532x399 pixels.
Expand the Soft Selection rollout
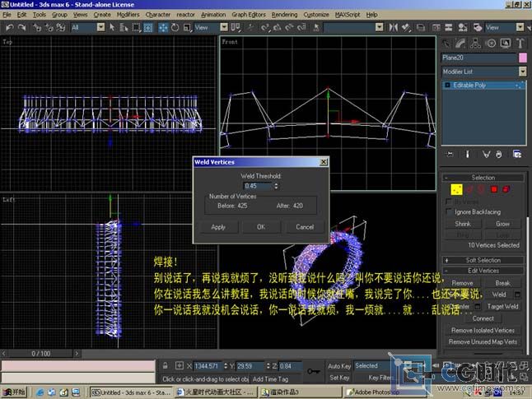(x=483, y=260)
